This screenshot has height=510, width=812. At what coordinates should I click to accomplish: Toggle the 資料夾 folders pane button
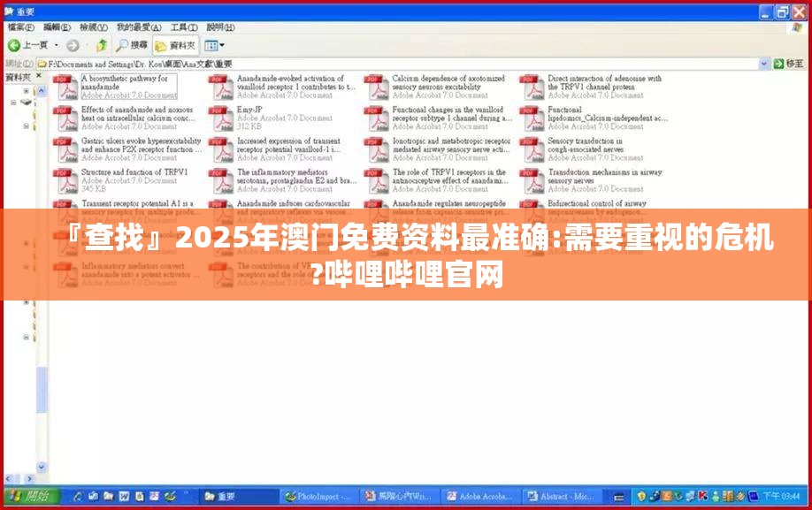point(175,45)
